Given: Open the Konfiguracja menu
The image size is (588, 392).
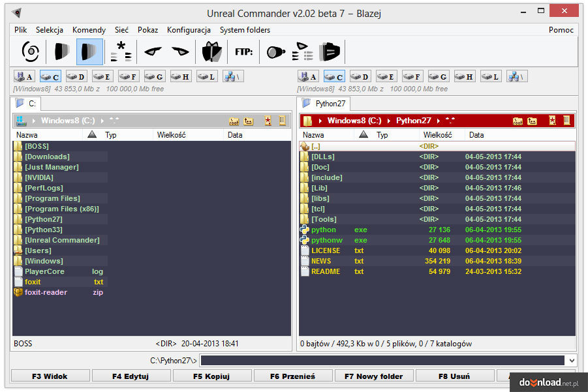Looking at the screenshot, I should coord(189,29).
